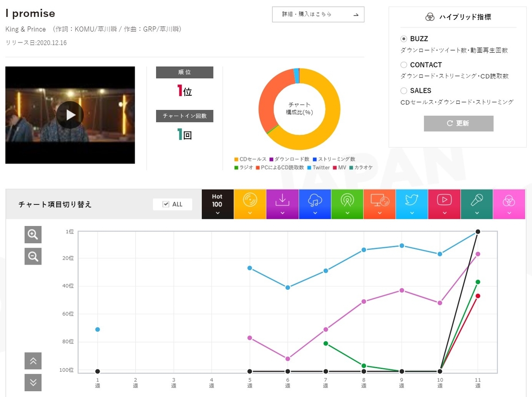Select the green radio broadcast icon
Image resolution: width=532 pixels, height=397 pixels.
pyautogui.click(x=347, y=204)
